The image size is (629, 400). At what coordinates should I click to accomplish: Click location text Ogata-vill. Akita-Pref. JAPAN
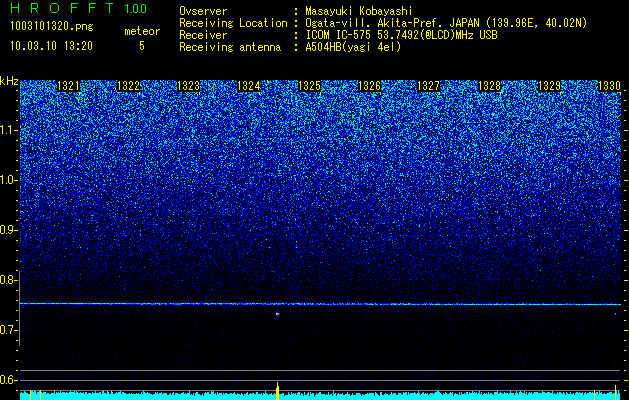[x=394, y=24]
